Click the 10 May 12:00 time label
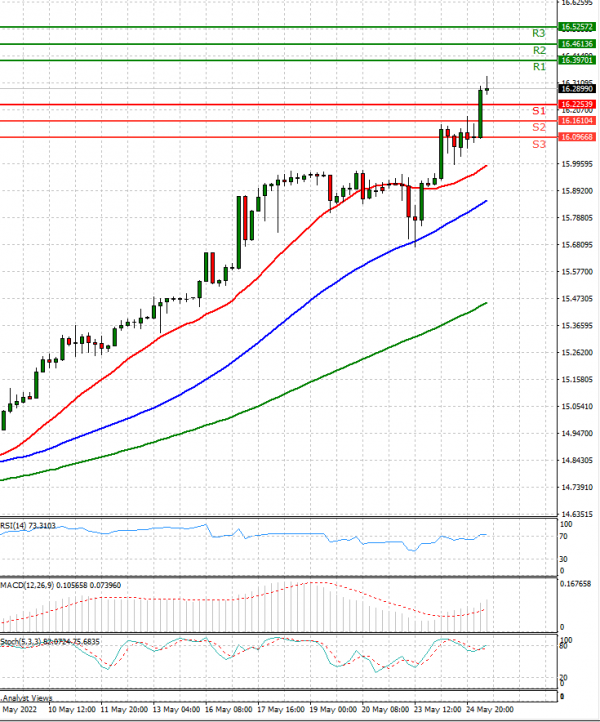 72,709
